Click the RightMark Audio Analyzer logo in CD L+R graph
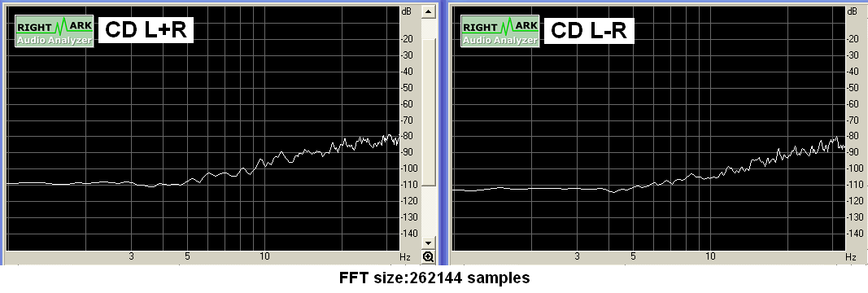Viewport: 868px width, 293px height. tap(54, 31)
